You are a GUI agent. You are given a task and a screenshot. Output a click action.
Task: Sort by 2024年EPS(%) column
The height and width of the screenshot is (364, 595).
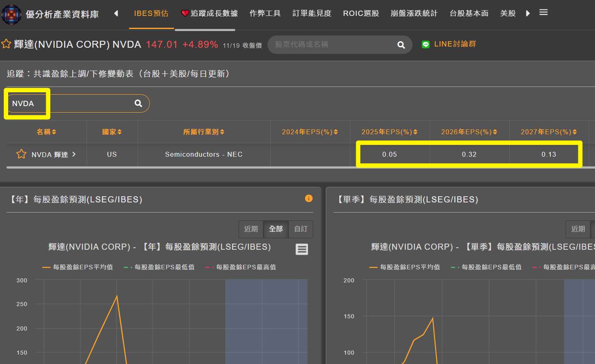click(310, 132)
